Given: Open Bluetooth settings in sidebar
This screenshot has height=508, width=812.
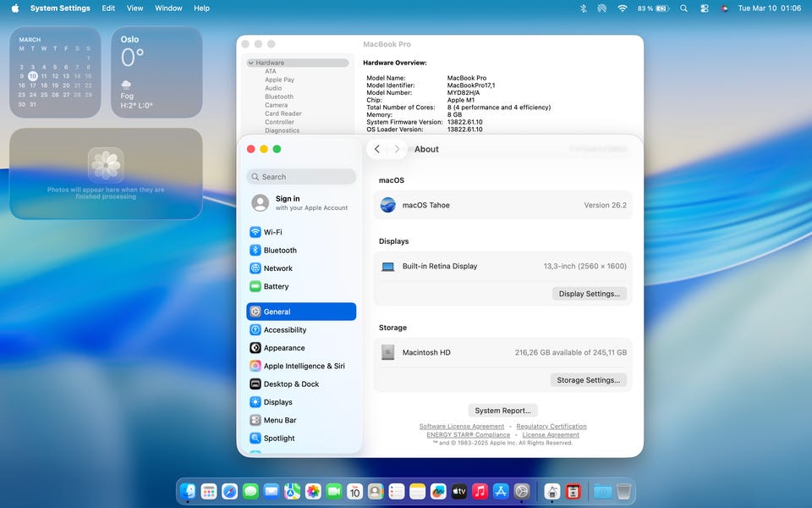Looking at the screenshot, I should coord(280,251).
